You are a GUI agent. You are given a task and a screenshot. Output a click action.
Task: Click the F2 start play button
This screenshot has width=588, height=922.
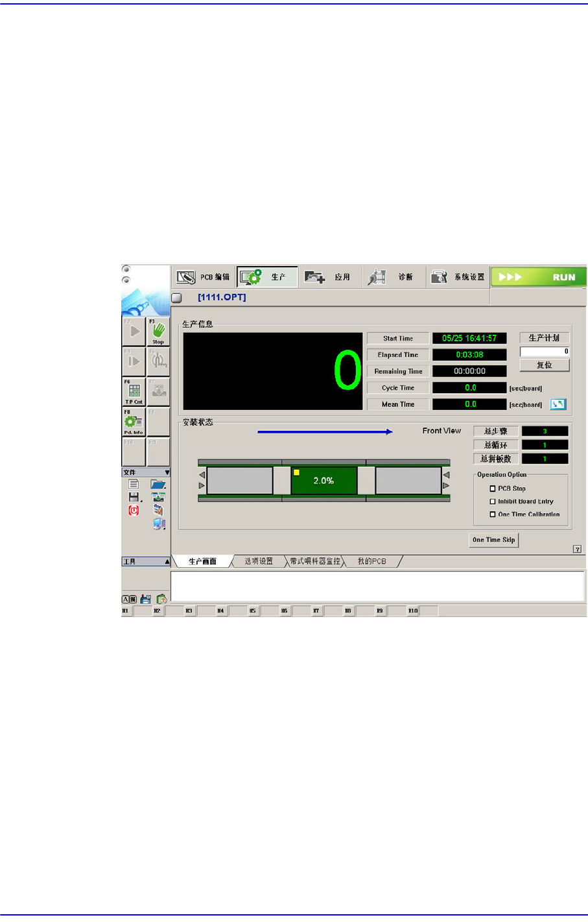point(134,332)
